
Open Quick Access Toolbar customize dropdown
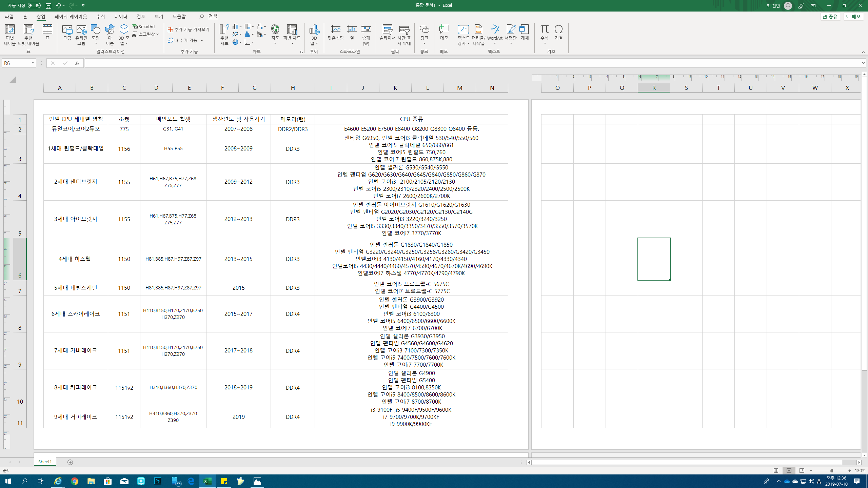point(83,5)
